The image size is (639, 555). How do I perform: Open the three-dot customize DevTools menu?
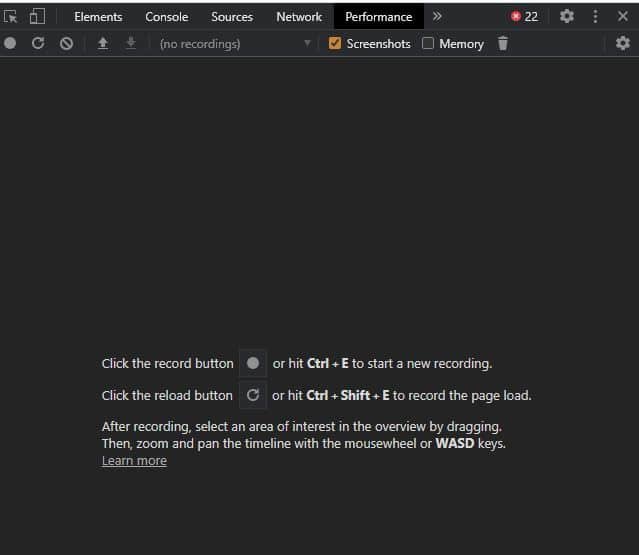pyautogui.click(x=596, y=16)
